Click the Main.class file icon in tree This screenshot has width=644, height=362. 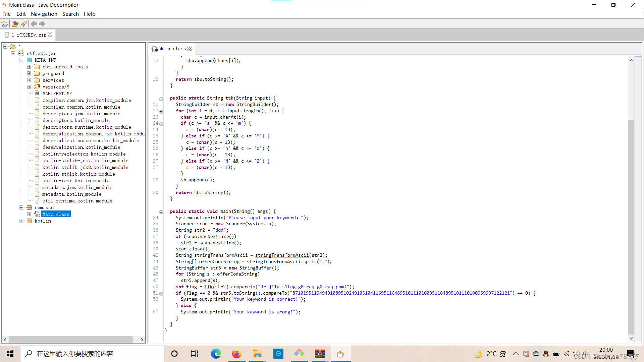[x=37, y=214]
